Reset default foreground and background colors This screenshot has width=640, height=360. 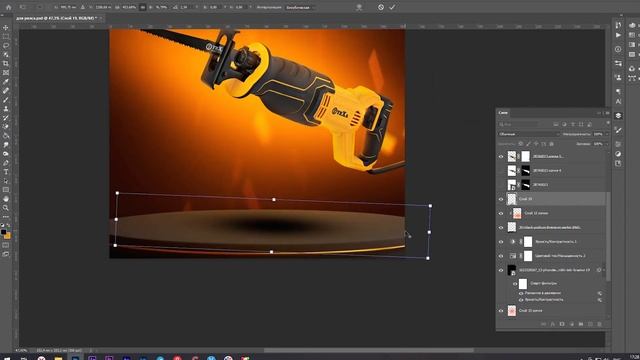(2, 225)
